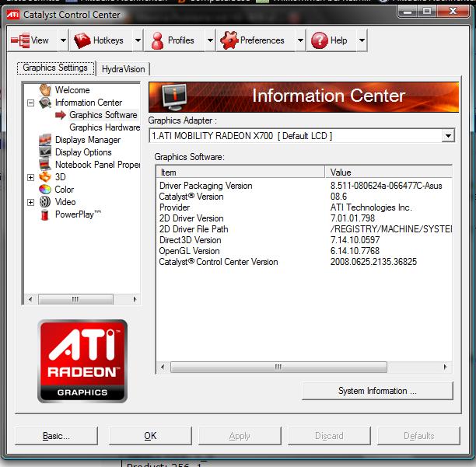Screen dimensions: 476x467
Task: Click the Profiles person icon
Action: 157,40
